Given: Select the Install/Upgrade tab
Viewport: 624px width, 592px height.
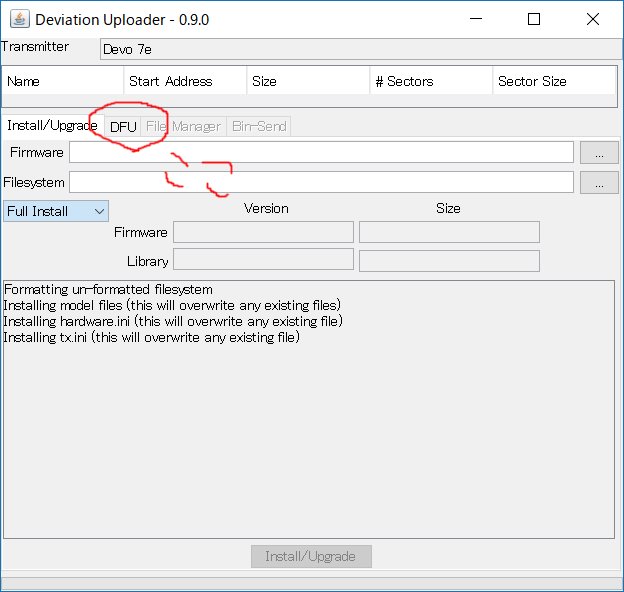Looking at the screenshot, I should pyautogui.click(x=52, y=126).
